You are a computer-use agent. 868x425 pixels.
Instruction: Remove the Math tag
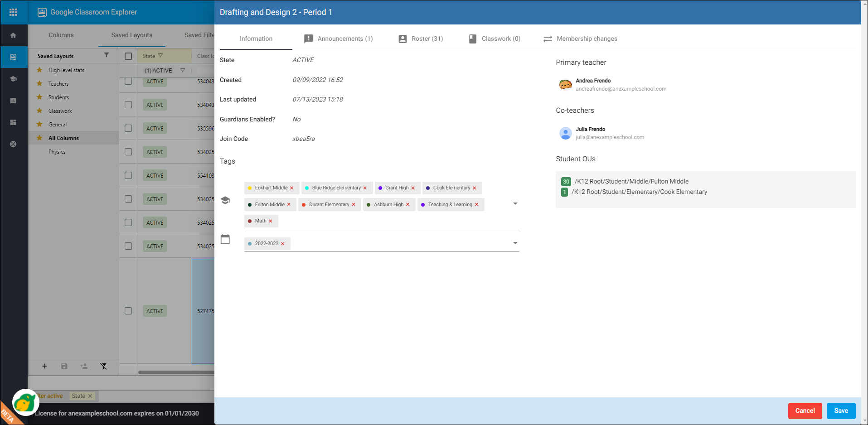tap(271, 221)
